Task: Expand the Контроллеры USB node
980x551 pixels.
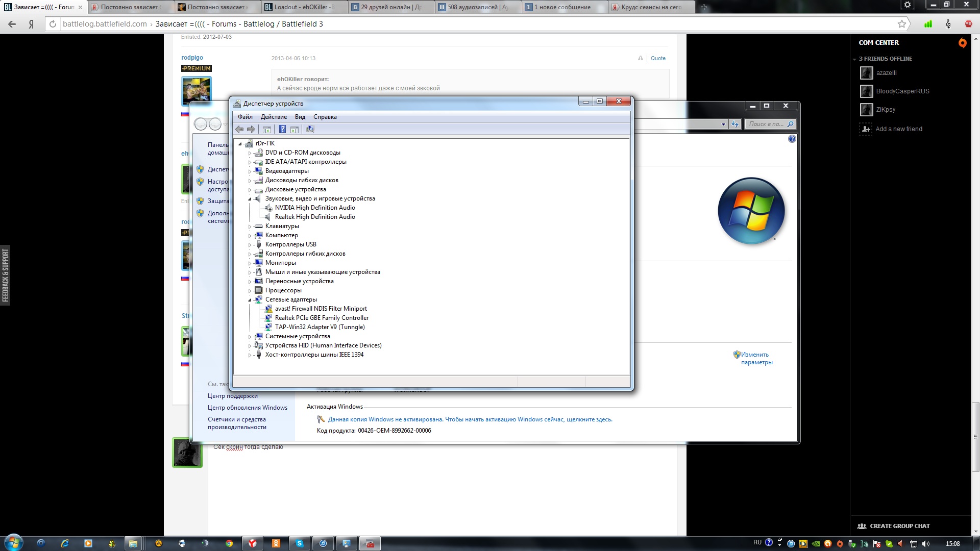Action: tap(250, 245)
